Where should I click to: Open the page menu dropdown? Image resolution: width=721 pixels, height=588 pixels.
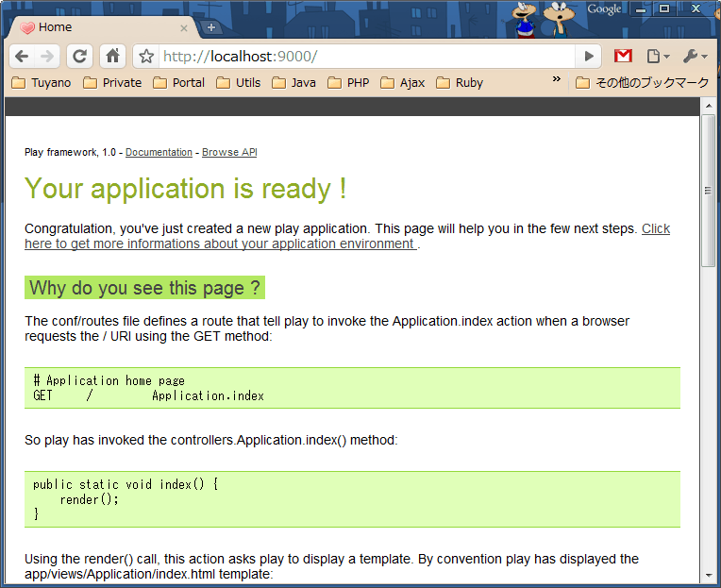tap(658, 57)
